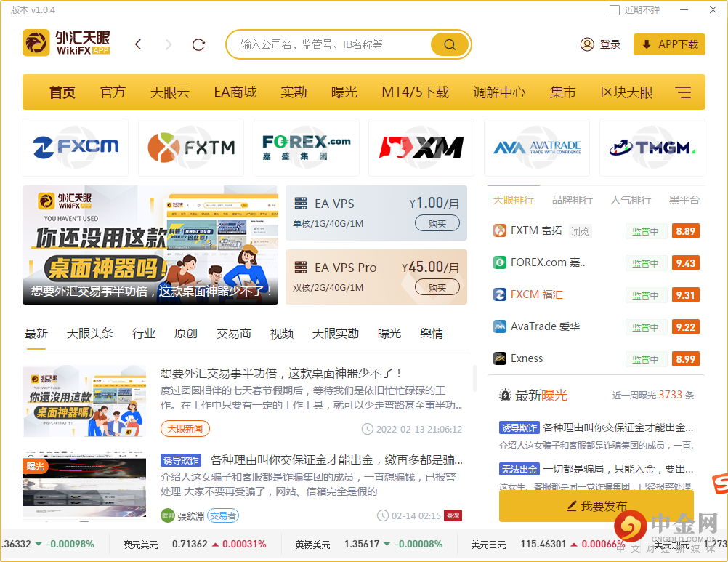Click the Exness ranking row icon
Image resolution: width=728 pixels, height=562 pixels.
[500, 358]
